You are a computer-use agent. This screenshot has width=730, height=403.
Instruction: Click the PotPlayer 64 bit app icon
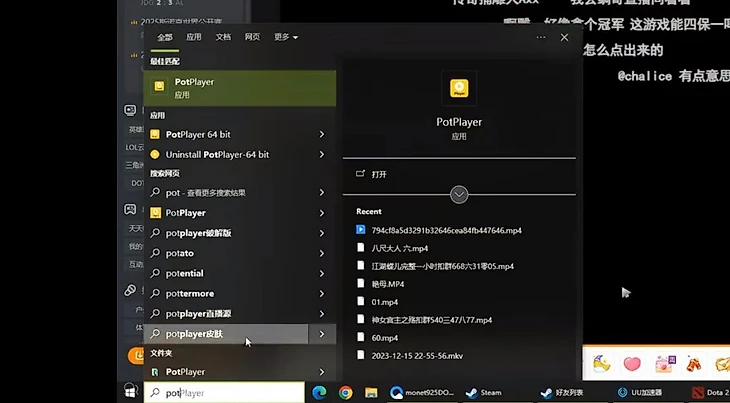(155, 134)
